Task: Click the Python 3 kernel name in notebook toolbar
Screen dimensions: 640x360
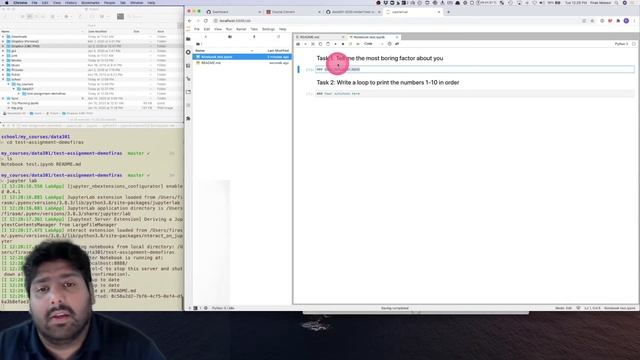Action: [x=621, y=44]
